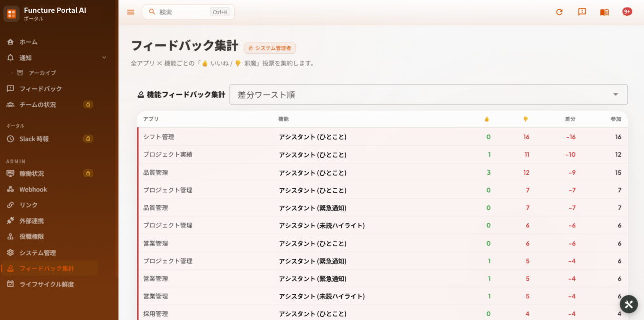Screen dimensions: 644x320
Task: Click the -16 difference value
Action: 571,137
